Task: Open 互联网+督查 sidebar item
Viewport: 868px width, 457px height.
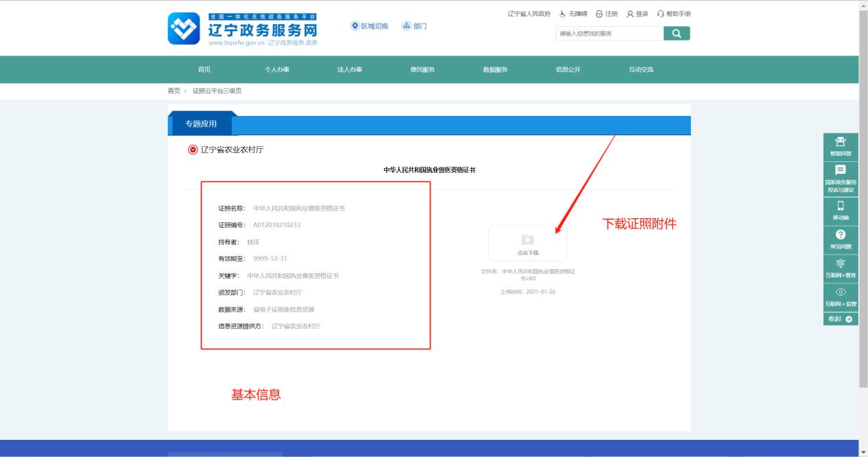Action: [841, 268]
